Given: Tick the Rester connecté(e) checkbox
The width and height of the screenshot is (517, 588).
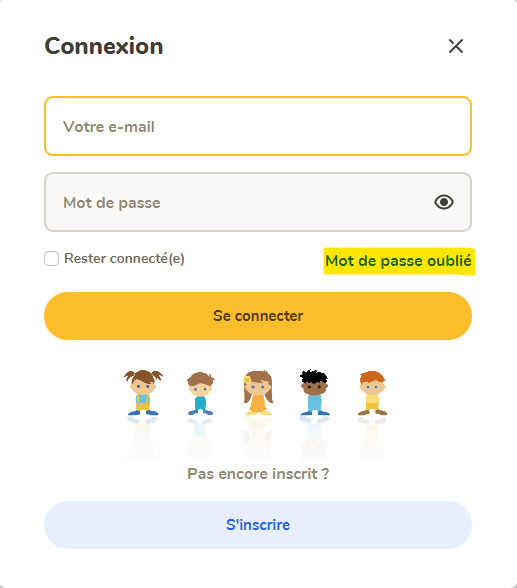Looking at the screenshot, I should click(51, 258).
